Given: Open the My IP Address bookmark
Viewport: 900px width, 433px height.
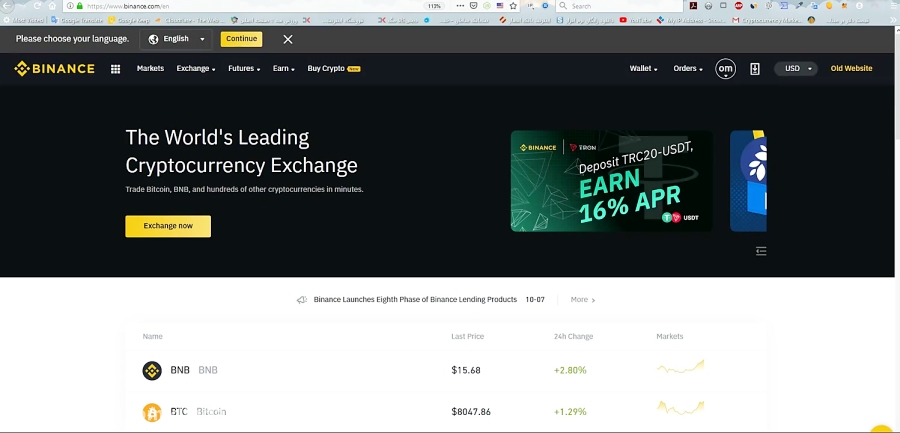Looking at the screenshot, I should [x=692, y=20].
